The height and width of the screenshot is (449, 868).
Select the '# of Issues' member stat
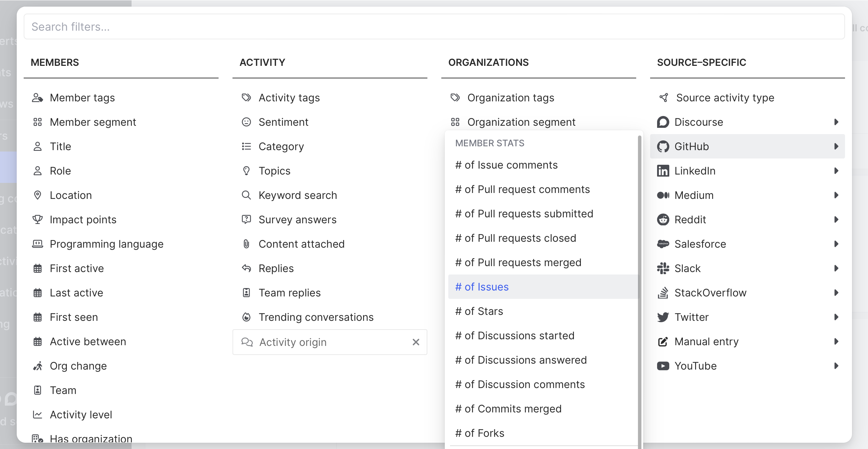(x=482, y=287)
